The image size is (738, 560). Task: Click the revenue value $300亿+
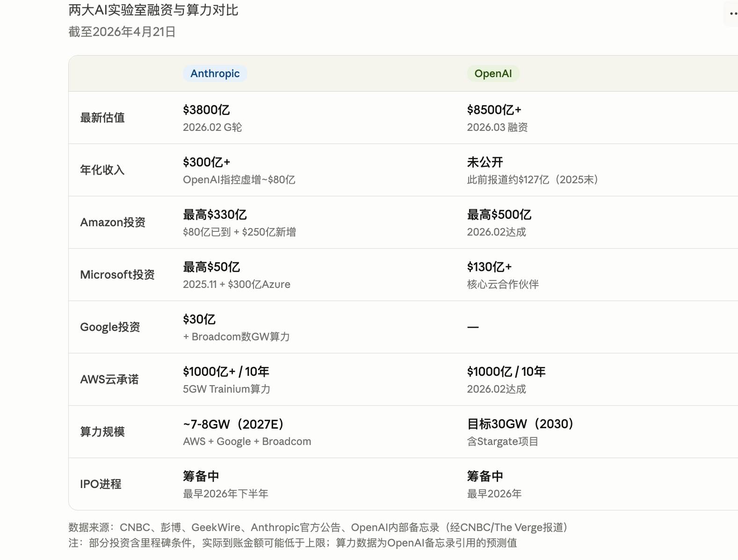[207, 162]
